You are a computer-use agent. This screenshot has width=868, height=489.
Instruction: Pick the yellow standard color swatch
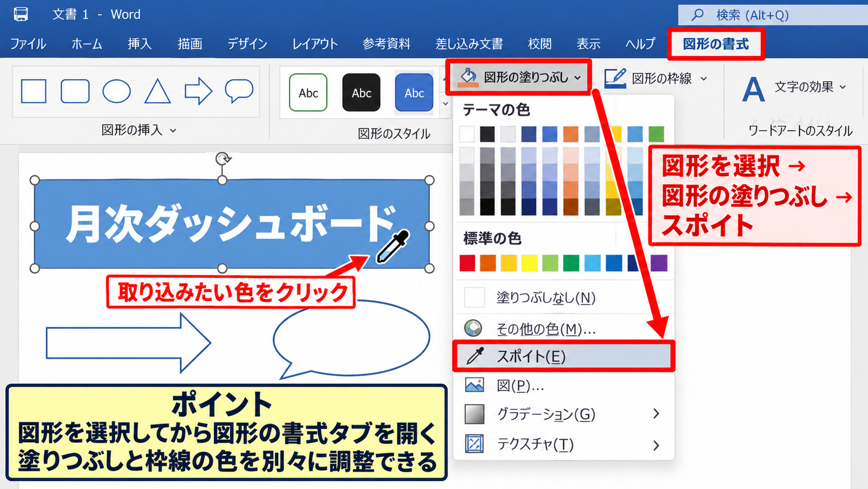(529, 263)
